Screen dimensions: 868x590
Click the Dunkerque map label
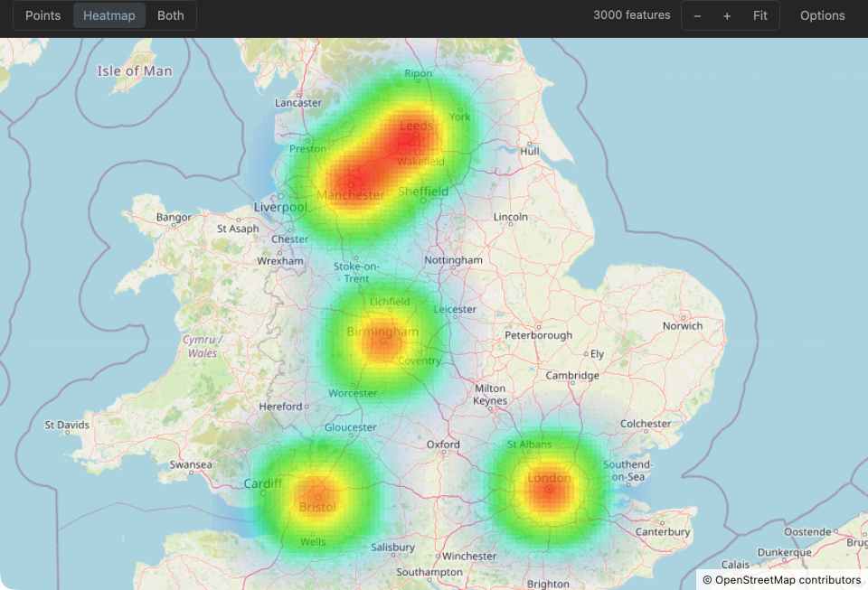pos(785,552)
